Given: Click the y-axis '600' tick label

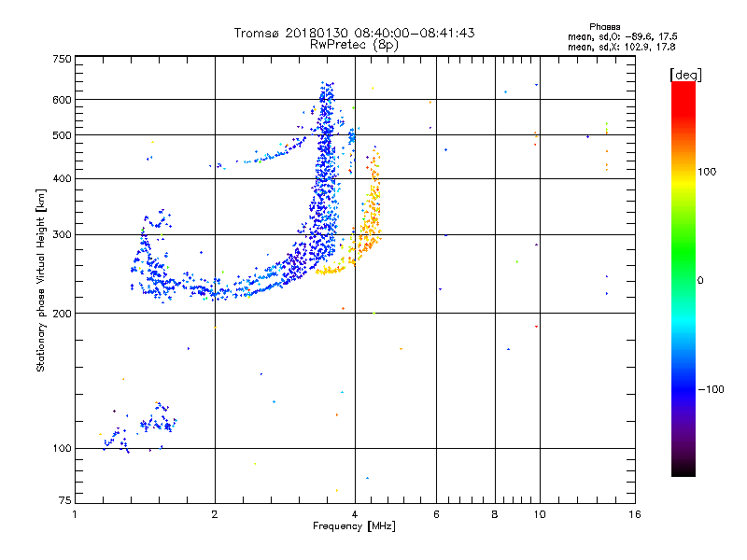Looking at the screenshot, I should click(x=62, y=100).
